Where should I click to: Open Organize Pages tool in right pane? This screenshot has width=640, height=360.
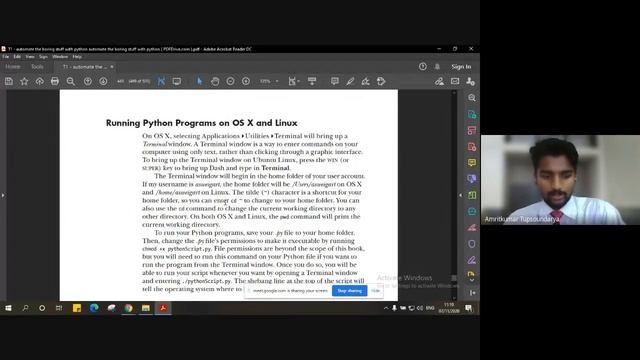click(x=472, y=195)
